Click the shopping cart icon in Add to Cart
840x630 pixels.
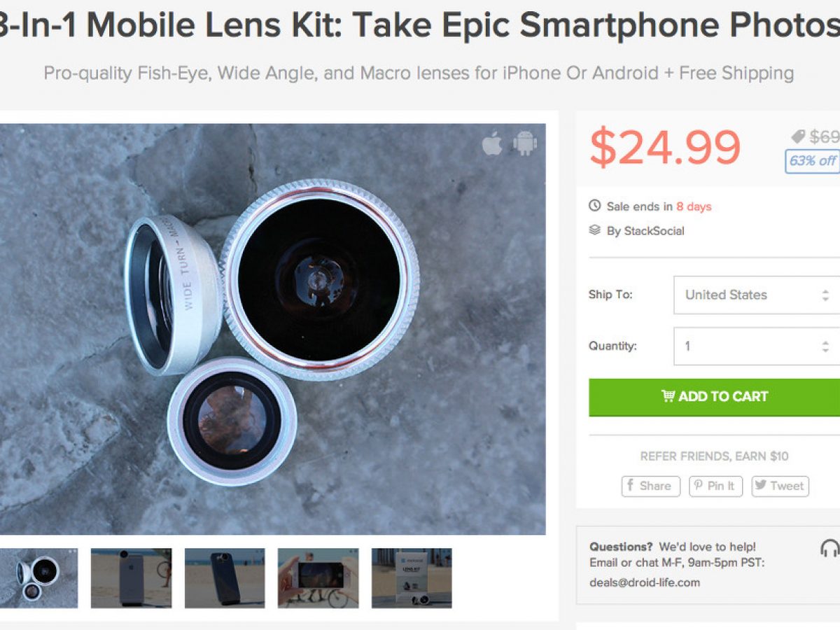click(x=668, y=396)
